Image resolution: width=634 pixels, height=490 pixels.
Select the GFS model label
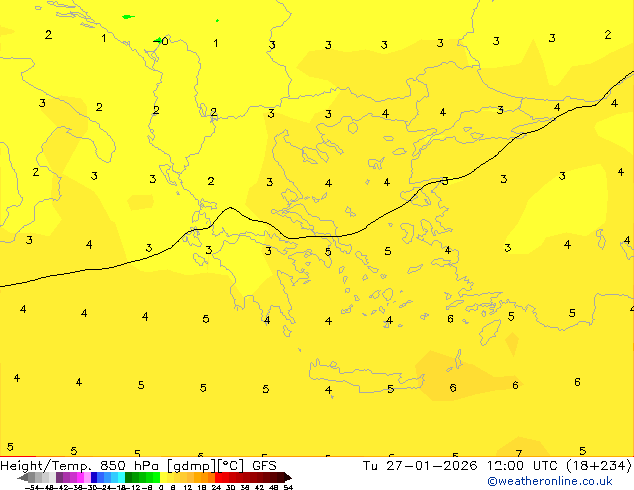[x=264, y=465]
